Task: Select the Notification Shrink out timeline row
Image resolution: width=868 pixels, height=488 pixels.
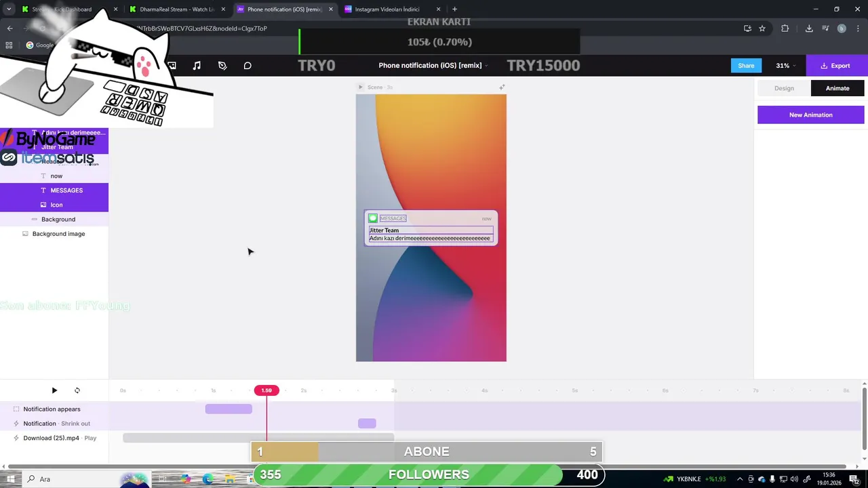Action: tap(54, 424)
